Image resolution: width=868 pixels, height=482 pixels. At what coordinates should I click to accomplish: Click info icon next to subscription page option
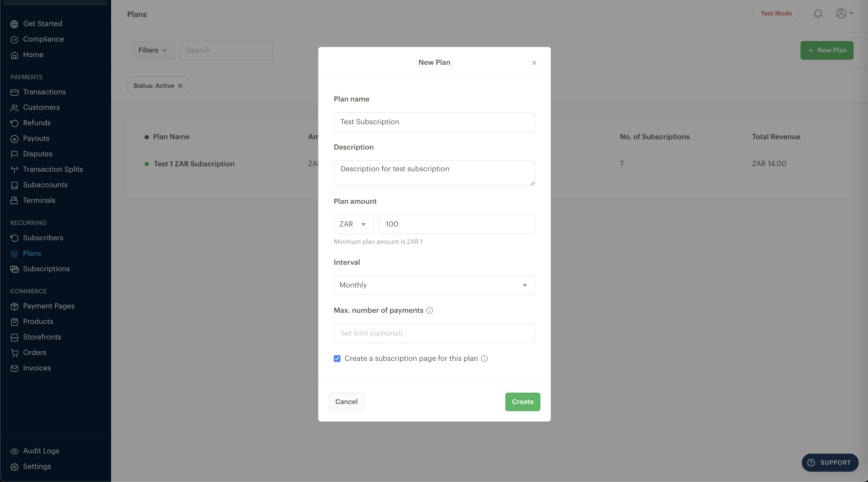click(x=484, y=358)
